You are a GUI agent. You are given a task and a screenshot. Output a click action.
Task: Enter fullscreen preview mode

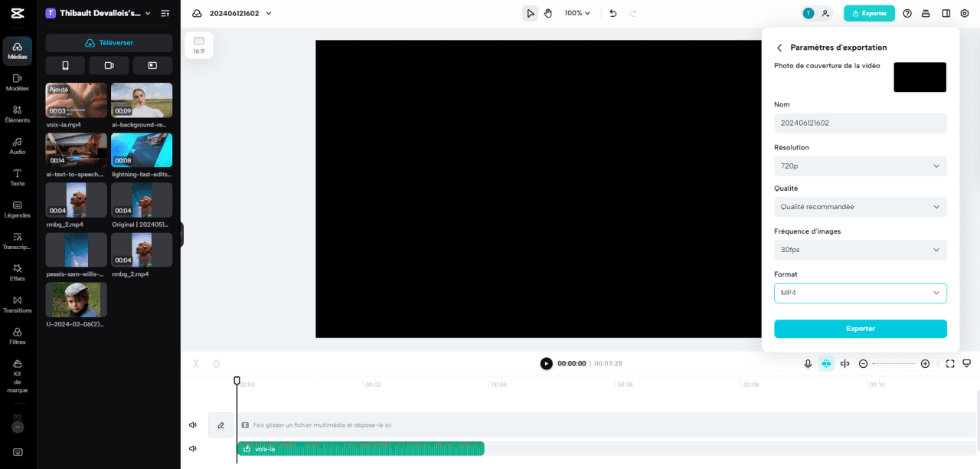pyautogui.click(x=950, y=363)
